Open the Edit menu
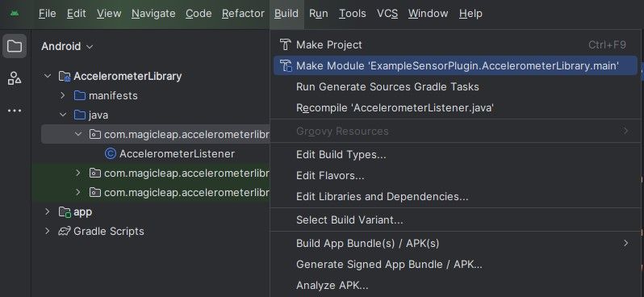This screenshot has width=644, height=297. tap(77, 14)
